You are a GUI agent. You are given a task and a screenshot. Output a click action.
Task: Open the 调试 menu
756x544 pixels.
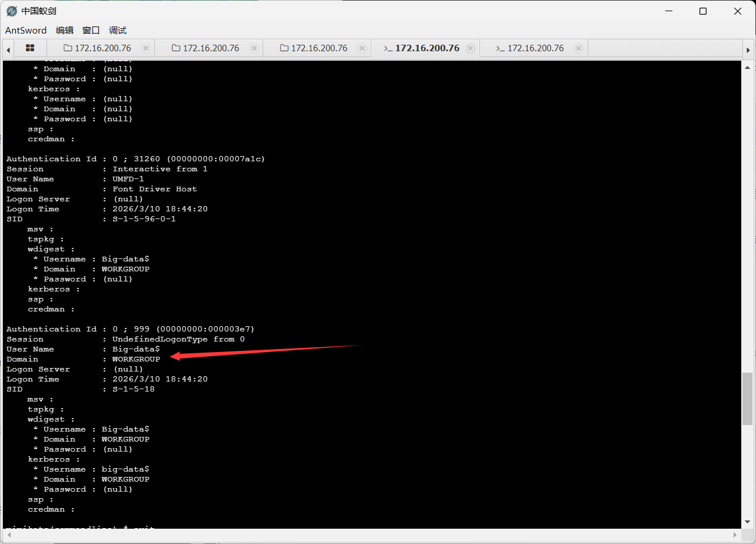tap(118, 31)
